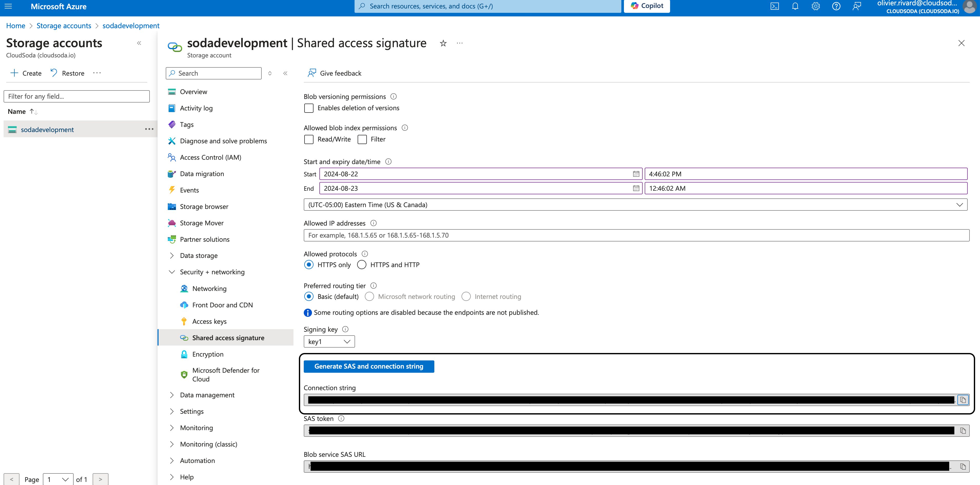Screen dimensions: 980x485
Task: Open the time zone dropdown
Action: click(635, 205)
